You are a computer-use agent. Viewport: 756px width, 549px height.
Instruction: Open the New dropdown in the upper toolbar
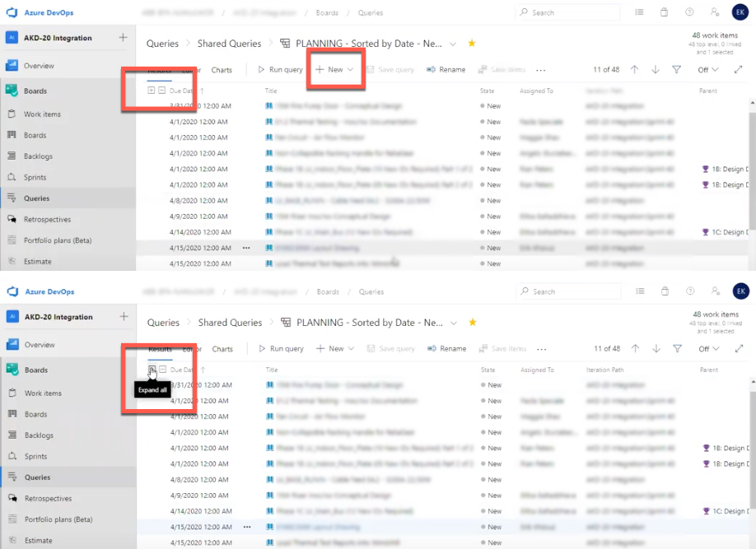pos(334,70)
